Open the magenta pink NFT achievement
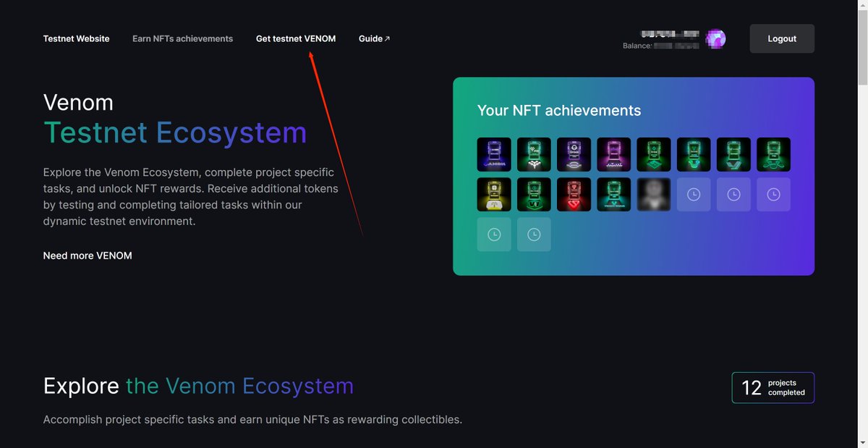The image size is (868, 448). tap(613, 154)
